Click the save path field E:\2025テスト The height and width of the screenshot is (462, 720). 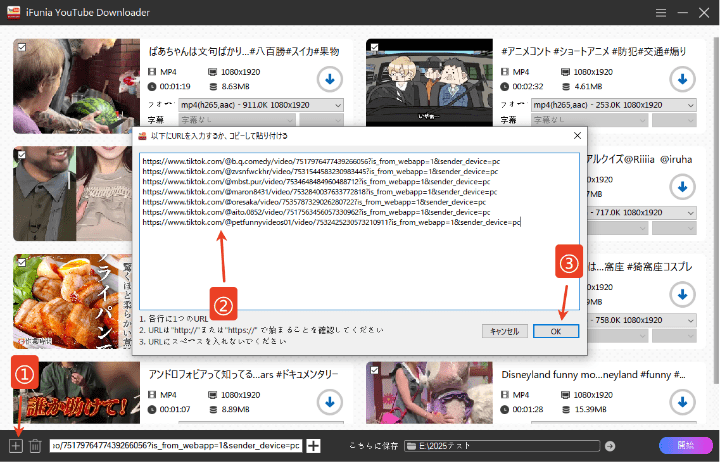pyautogui.click(x=502, y=445)
